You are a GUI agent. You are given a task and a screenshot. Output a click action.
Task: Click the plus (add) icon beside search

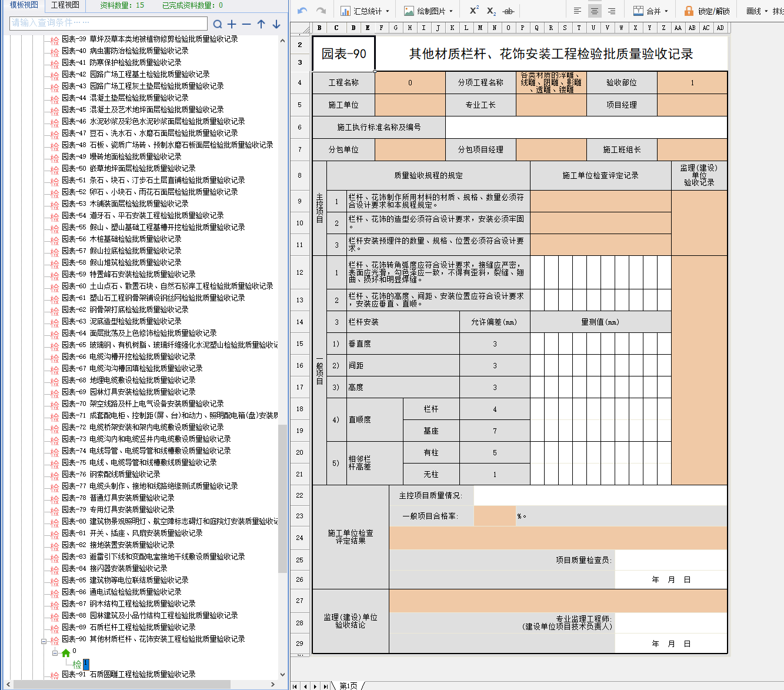(232, 24)
